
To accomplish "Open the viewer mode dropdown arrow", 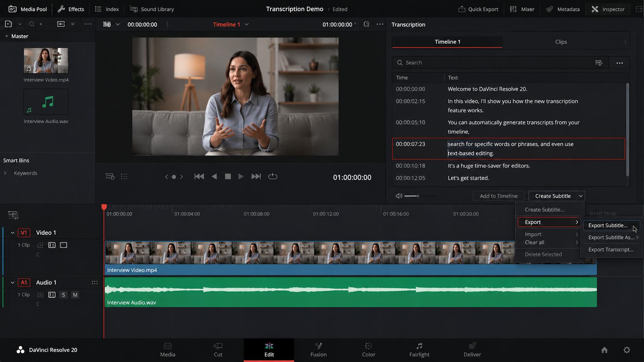I will click(117, 24).
